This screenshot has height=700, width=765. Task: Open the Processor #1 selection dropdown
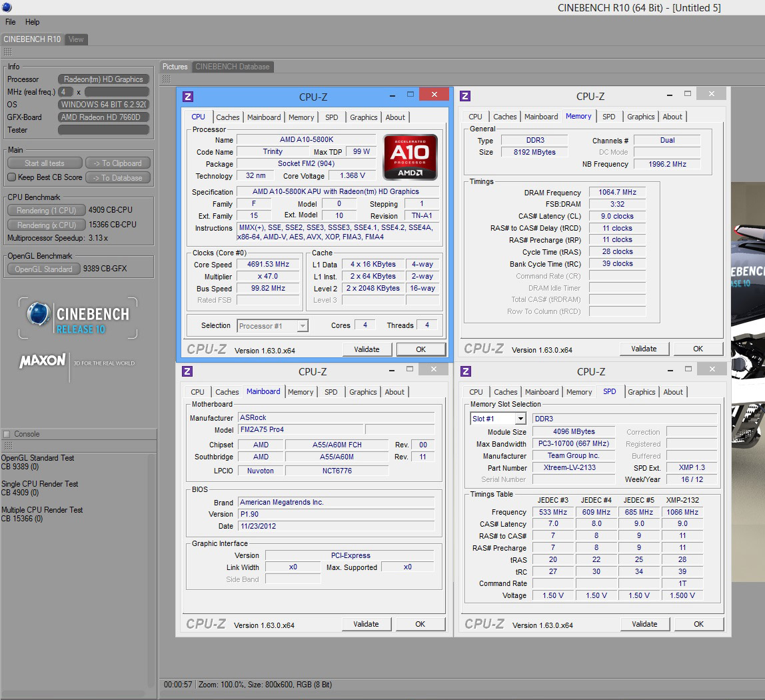(x=303, y=325)
